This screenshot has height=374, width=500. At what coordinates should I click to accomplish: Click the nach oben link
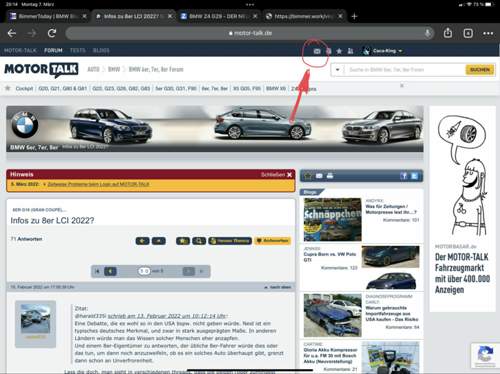pyautogui.click(x=278, y=287)
